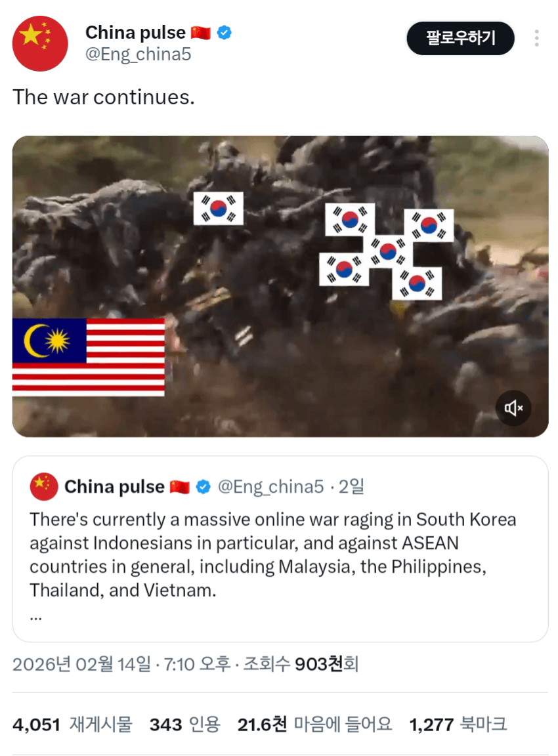Click the 팔로우하기 follow button
Viewport: 558px width, 756px height.
[460, 38]
